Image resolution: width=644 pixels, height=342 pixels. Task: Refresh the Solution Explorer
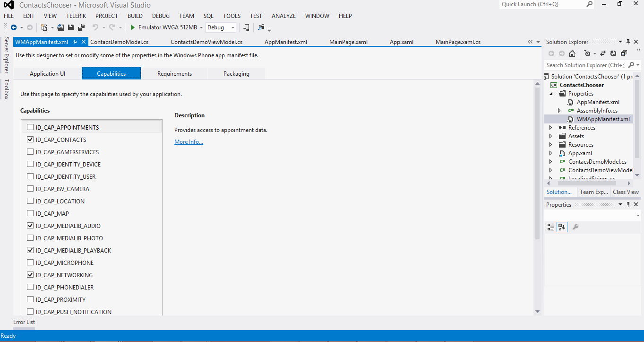(x=613, y=53)
